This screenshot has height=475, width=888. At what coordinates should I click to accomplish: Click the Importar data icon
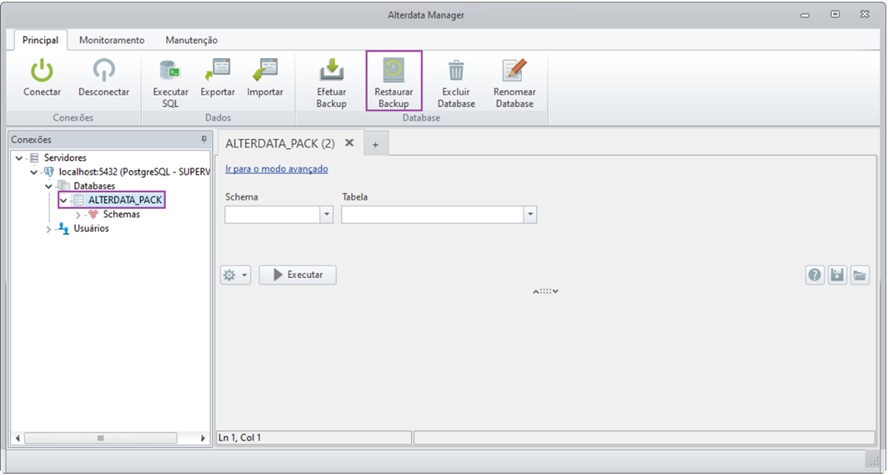coord(265,70)
